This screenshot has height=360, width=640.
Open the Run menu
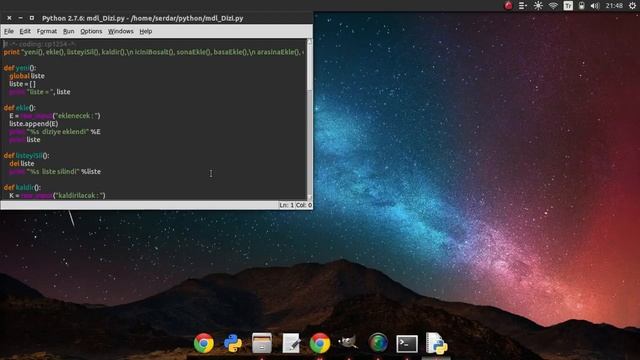coord(69,31)
